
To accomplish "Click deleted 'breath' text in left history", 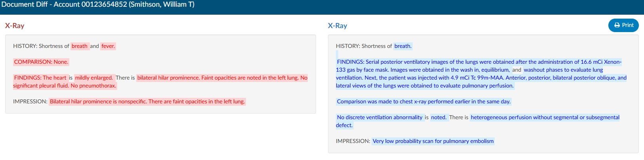I will tap(80, 46).
